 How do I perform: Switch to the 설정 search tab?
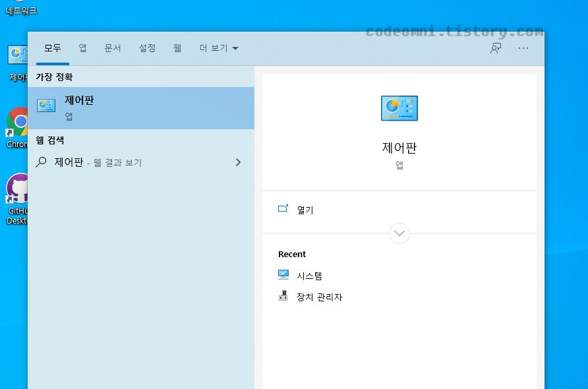point(147,48)
